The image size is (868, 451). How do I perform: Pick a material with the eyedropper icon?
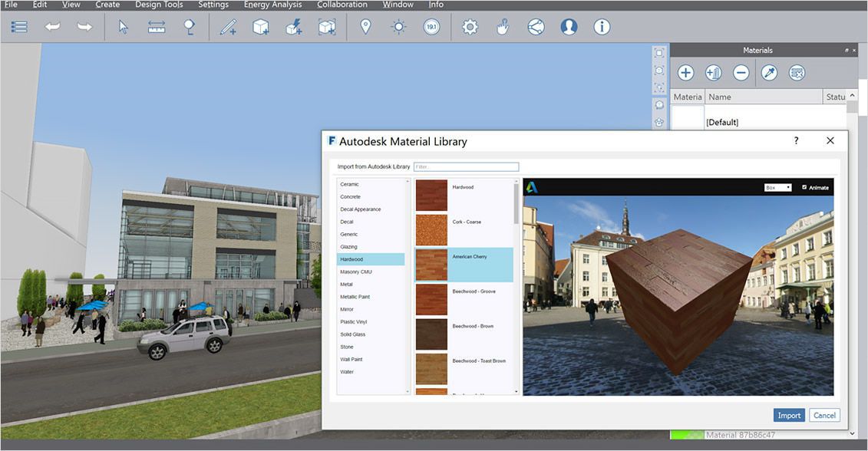pyautogui.click(x=769, y=72)
